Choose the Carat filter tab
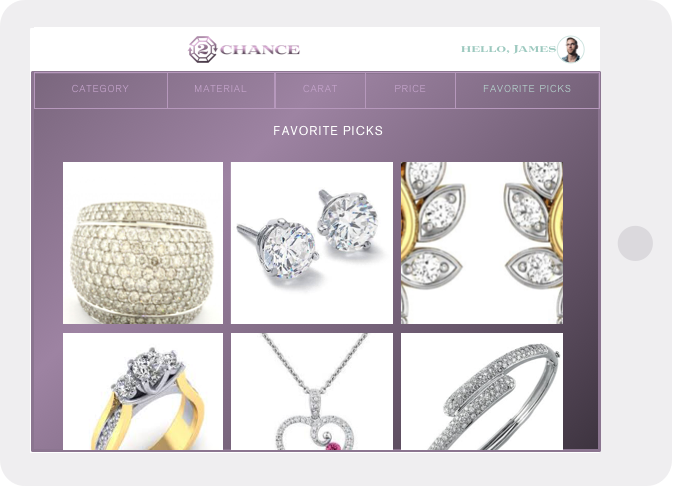Screen dimensions: 676x490 click(320, 90)
